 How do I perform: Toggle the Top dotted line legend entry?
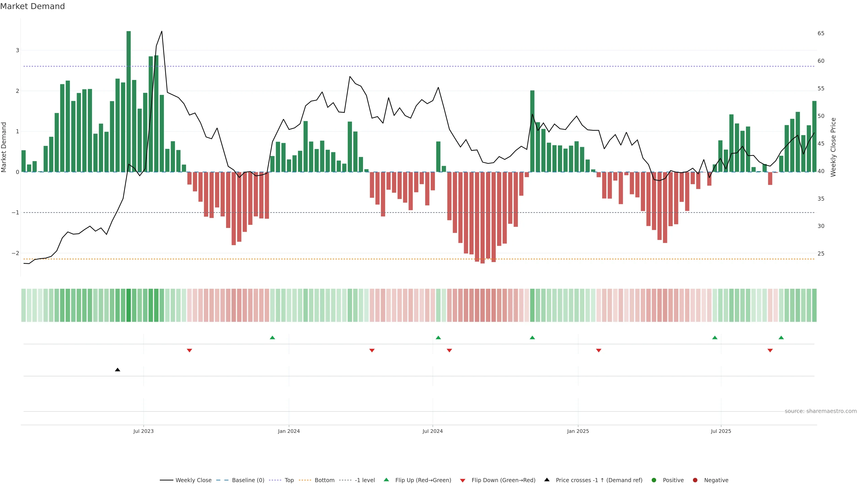(x=289, y=480)
